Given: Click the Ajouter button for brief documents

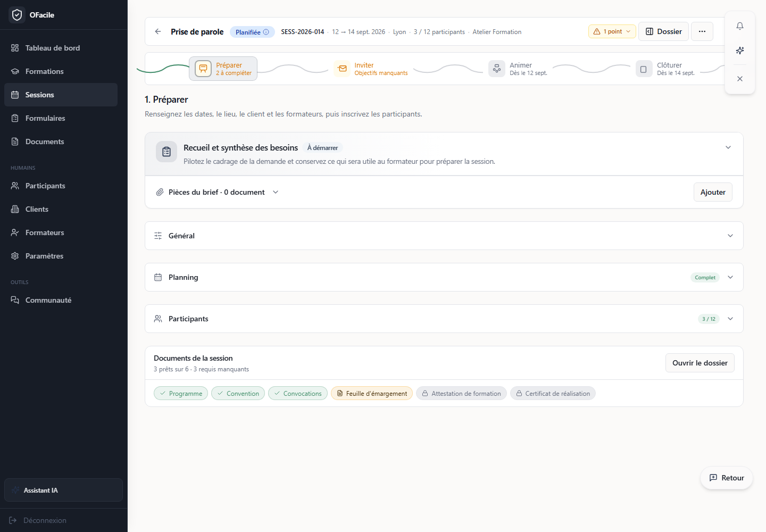Looking at the screenshot, I should tap(713, 192).
